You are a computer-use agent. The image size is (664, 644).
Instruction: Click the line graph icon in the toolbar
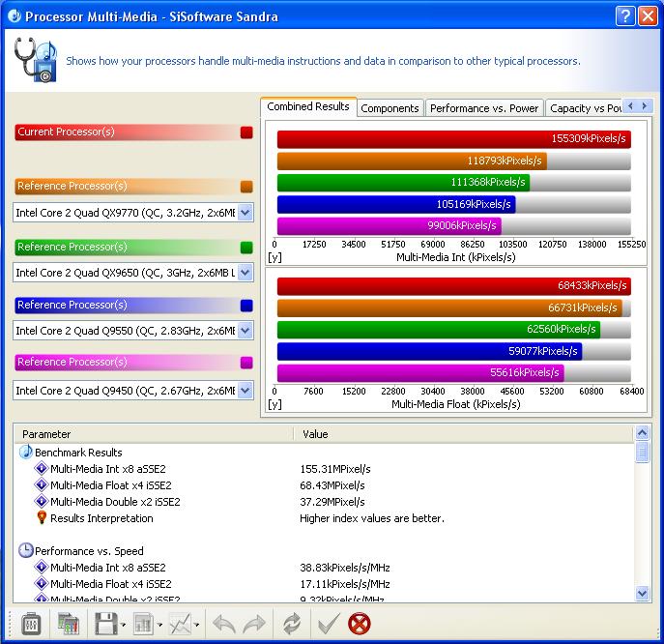click(x=181, y=624)
